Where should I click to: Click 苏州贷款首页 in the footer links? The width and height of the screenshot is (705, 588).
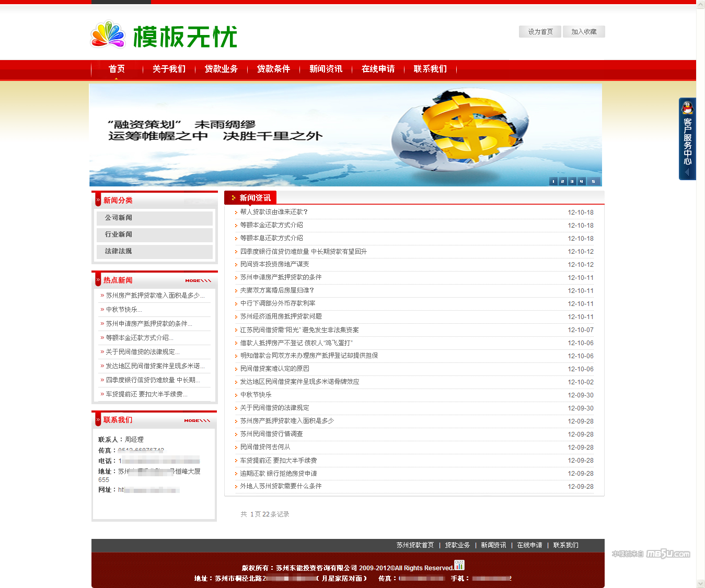[x=415, y=545]
